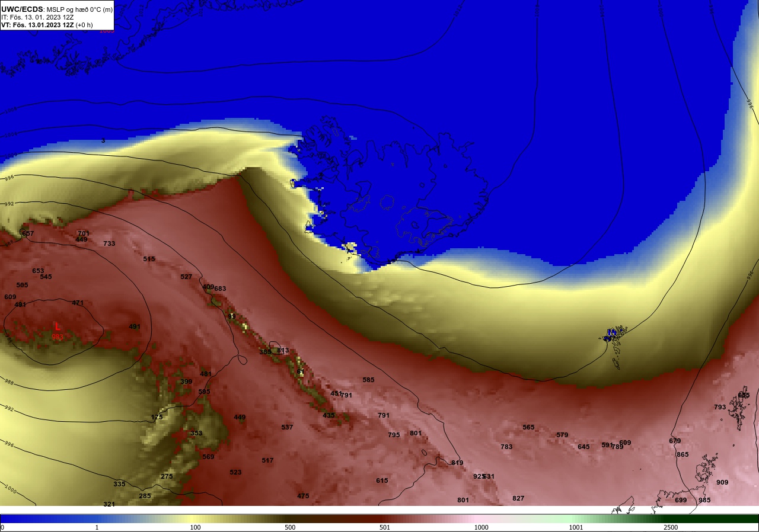Click the height value 569
The width and height of the screenshot is (759, 532).
click(208, 457)
